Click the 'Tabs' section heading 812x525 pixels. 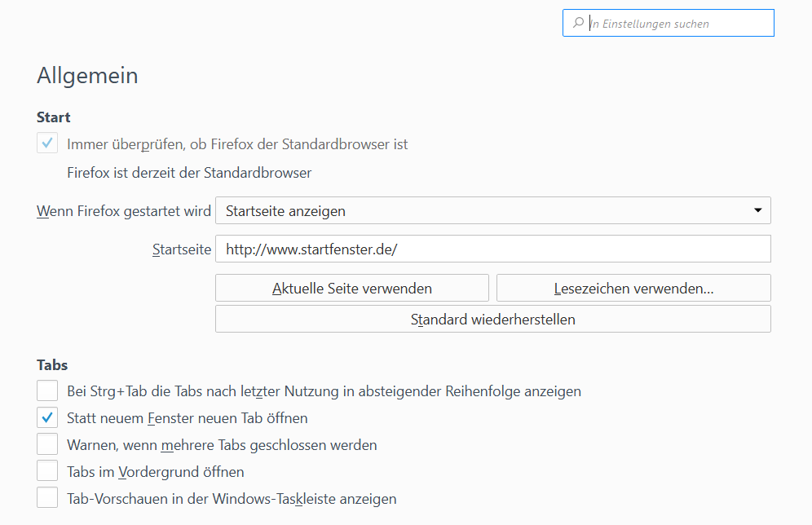(52, 364)
